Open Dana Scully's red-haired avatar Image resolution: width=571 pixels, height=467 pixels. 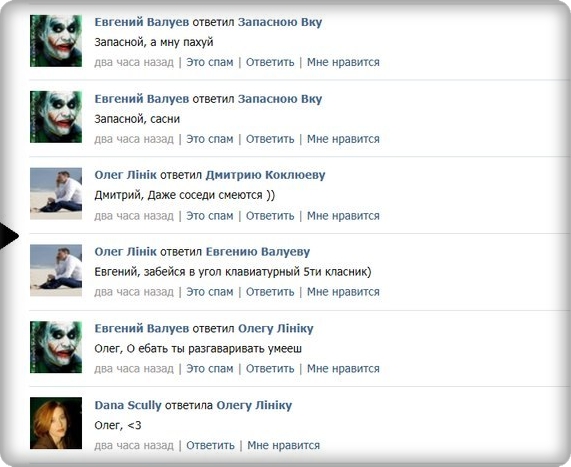click(56, 423)
